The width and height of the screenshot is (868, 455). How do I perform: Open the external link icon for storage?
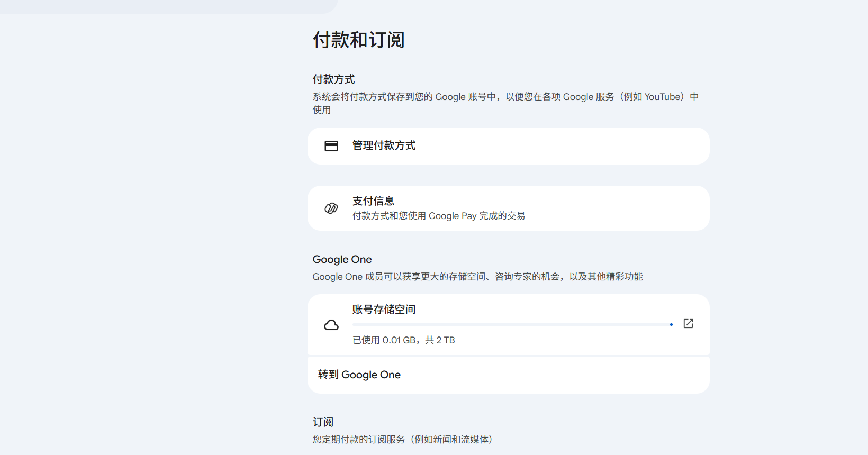click(x=688, y=324)
